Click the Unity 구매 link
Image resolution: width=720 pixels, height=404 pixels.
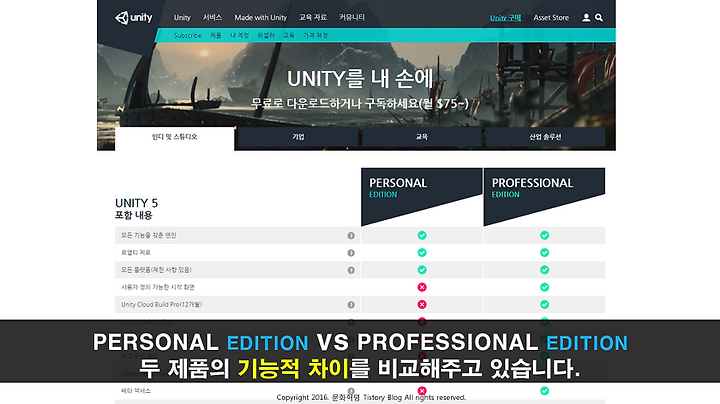point(506,18)
